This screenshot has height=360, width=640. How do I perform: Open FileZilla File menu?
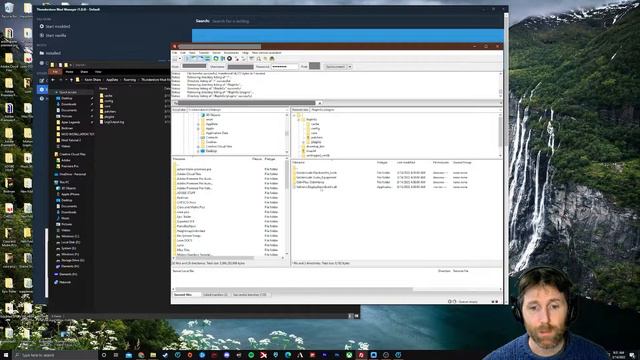(x=175, y=53)
